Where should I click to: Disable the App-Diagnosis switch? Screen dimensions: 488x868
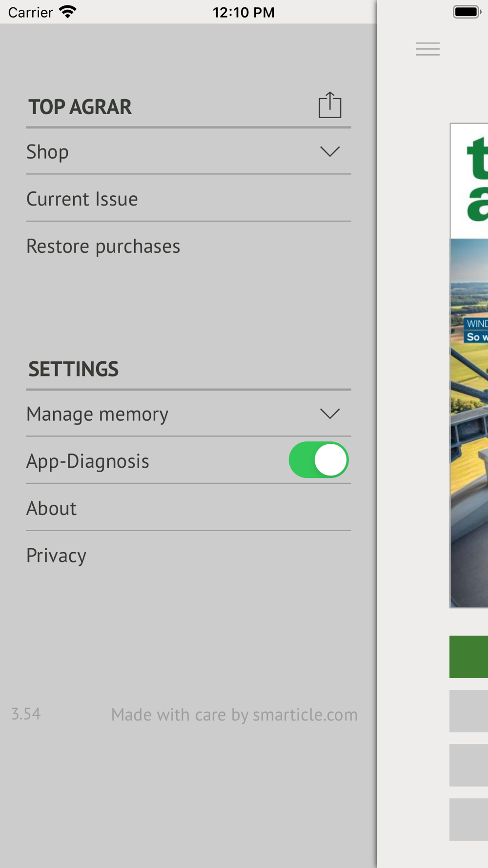pos(319,460)
